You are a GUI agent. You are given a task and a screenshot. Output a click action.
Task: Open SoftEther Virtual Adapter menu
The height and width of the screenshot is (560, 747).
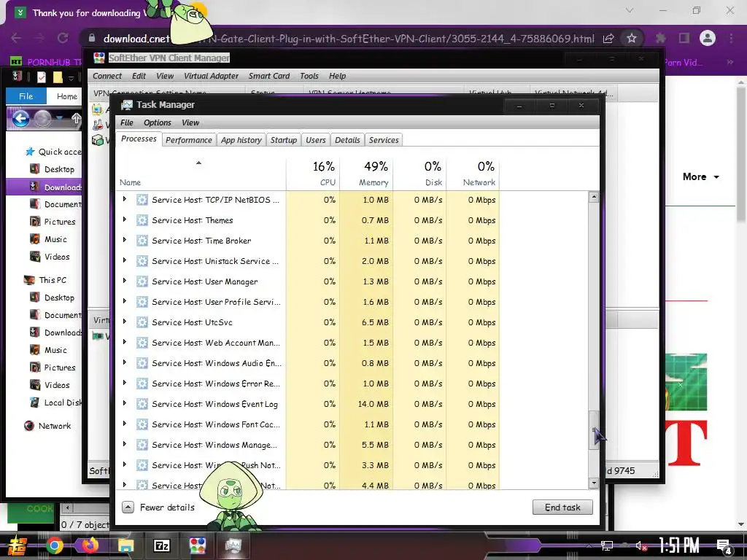(x=211, y=76)
